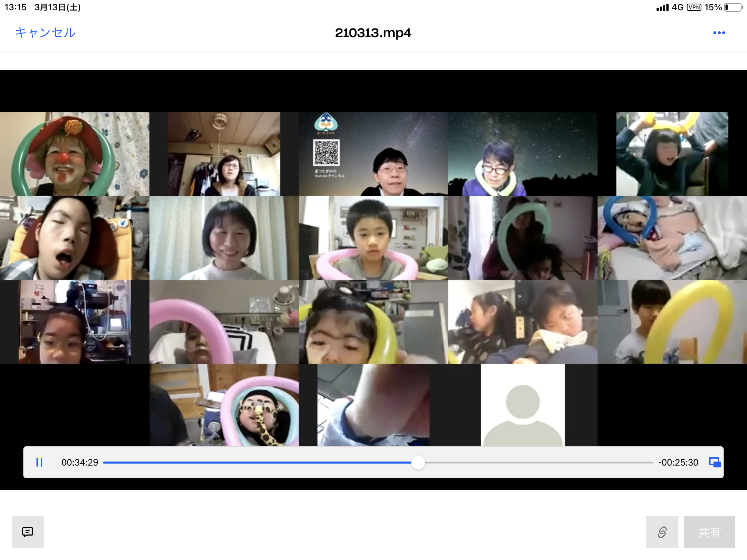Click the VPN status indicator
This screenshot has height=560, width=747.
click(x=694, y=7)
